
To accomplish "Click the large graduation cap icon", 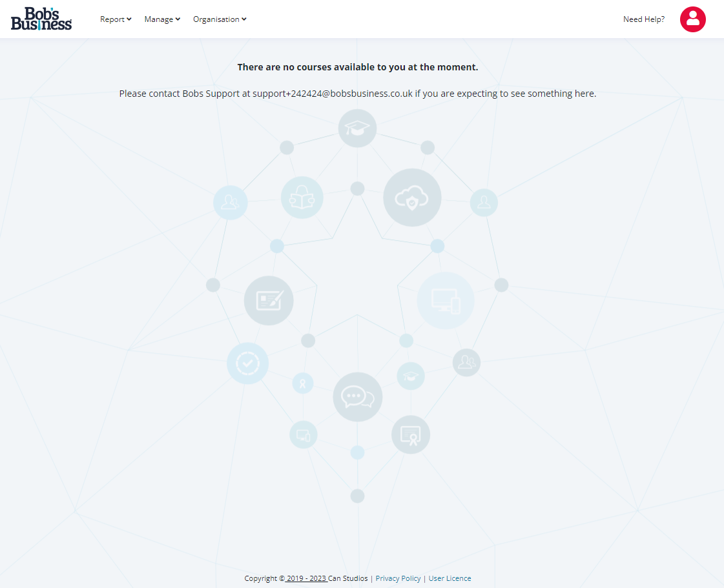I will pos(357,128).
